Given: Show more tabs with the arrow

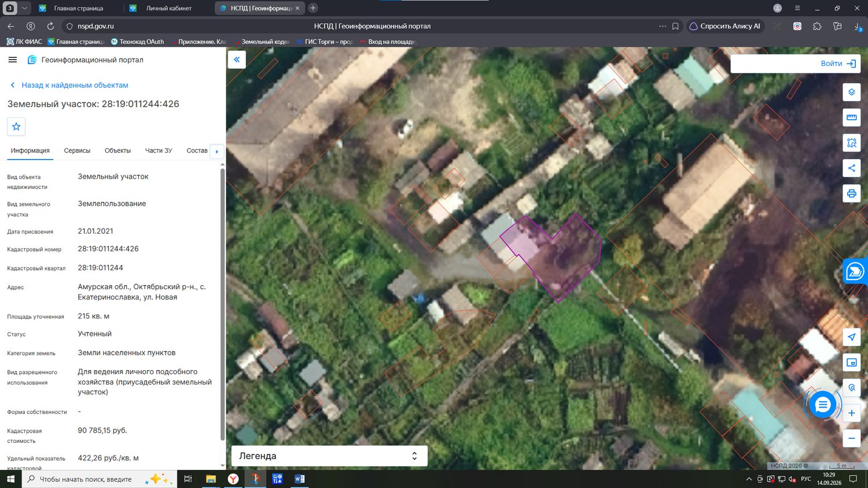Looking at the screenshot, I should coord(217,151).
